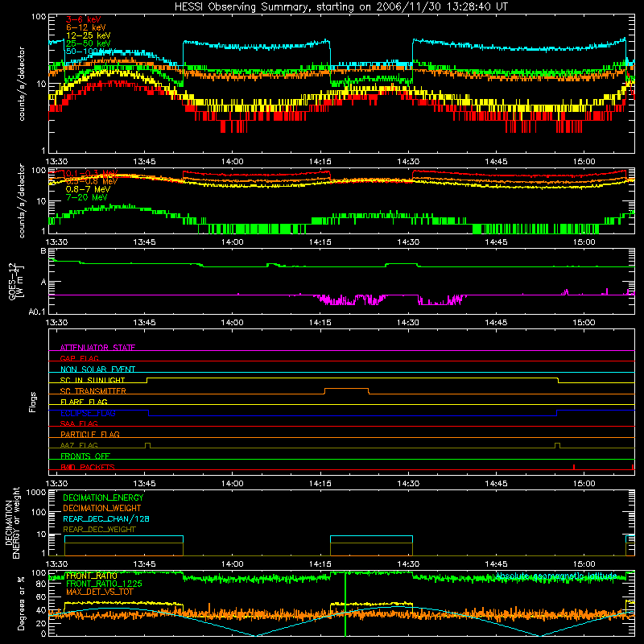The image size is (644, 644).
Task: Select the ECLIPSE_FLAG label
Action: (88, 413)
